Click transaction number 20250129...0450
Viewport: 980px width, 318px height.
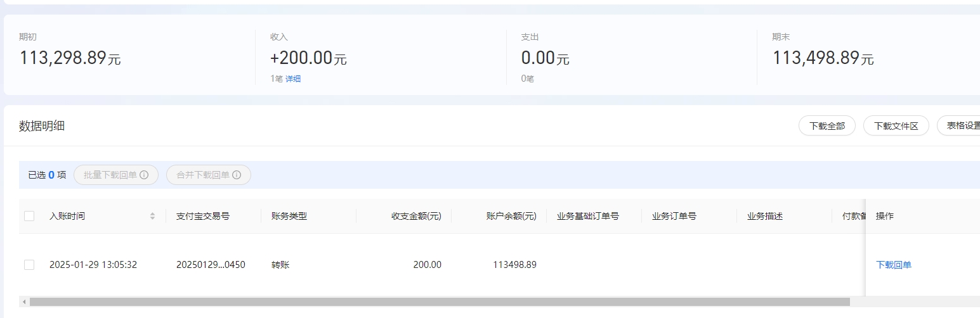tap(211, 265)
